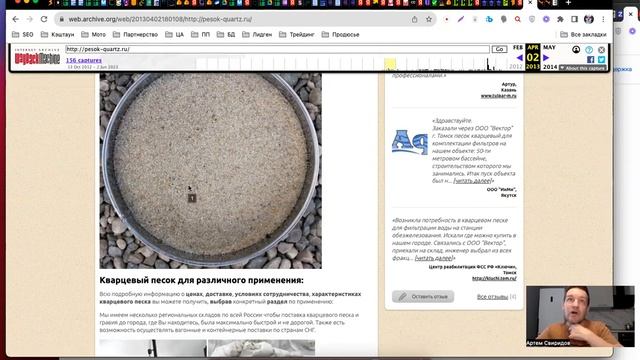Click the browser forward arrow
The height and width of the screenshot is (360, 640).
click(x=30, y=19)
